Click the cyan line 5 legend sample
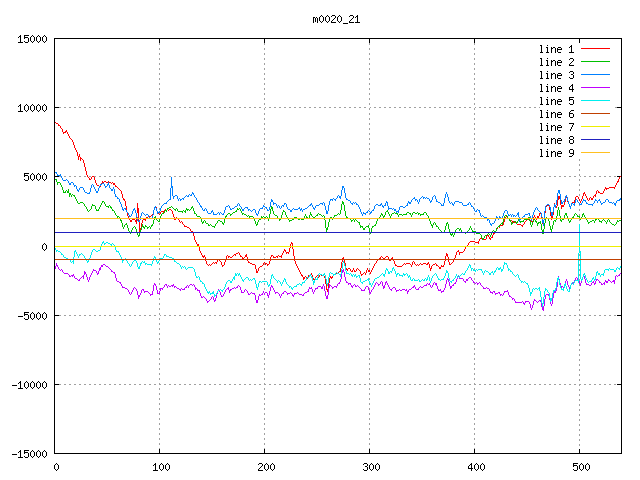 click(596, 101)
